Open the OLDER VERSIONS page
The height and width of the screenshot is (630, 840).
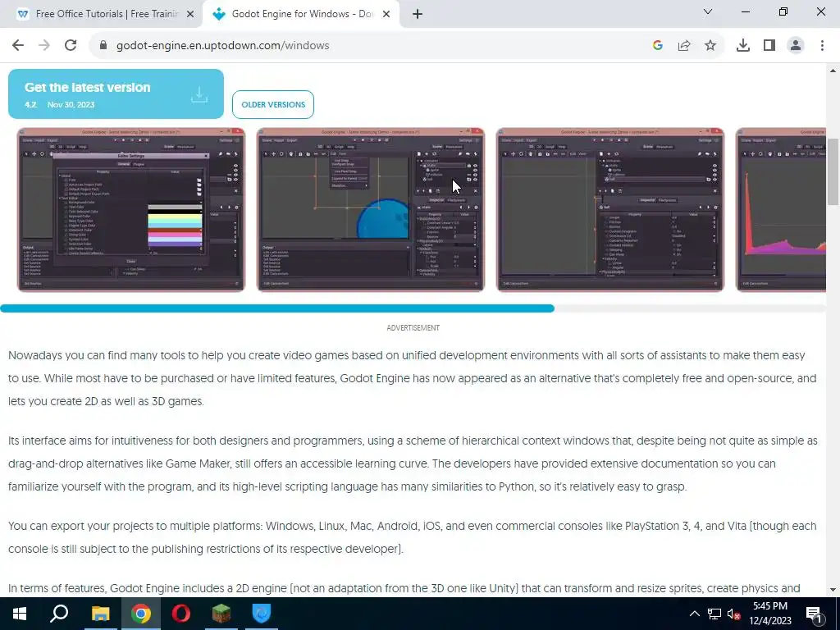pos(273,104)
